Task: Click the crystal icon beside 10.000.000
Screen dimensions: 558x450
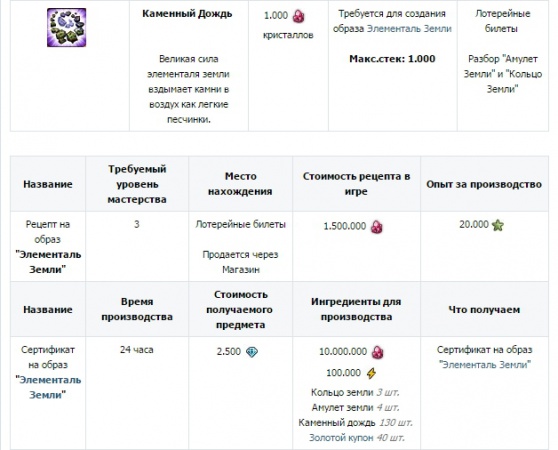Action: (x=378, y=352)
